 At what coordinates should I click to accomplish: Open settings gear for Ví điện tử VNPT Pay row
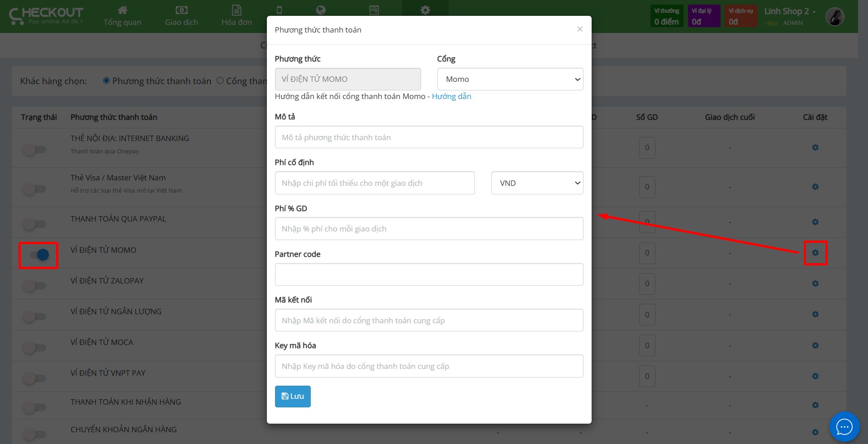tap(815, 376)
